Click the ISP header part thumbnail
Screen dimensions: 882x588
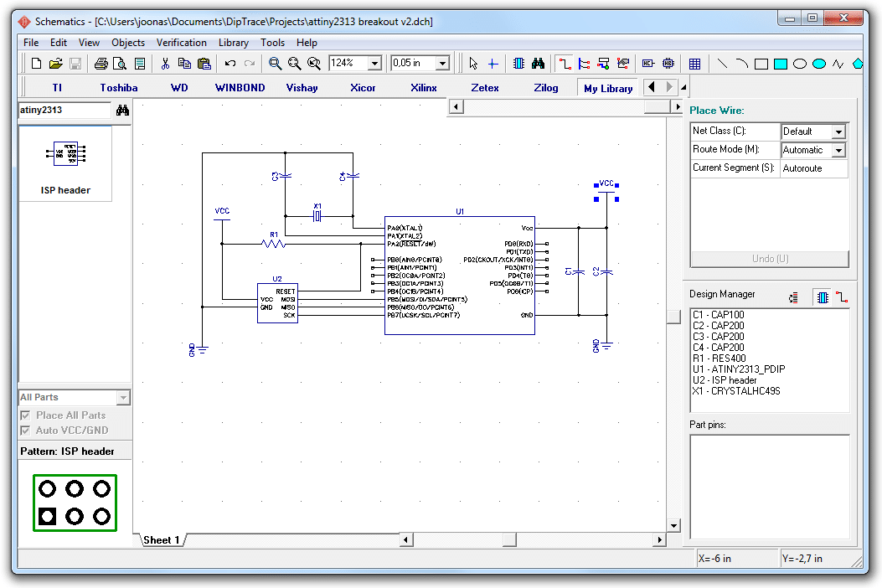point(65,163)
